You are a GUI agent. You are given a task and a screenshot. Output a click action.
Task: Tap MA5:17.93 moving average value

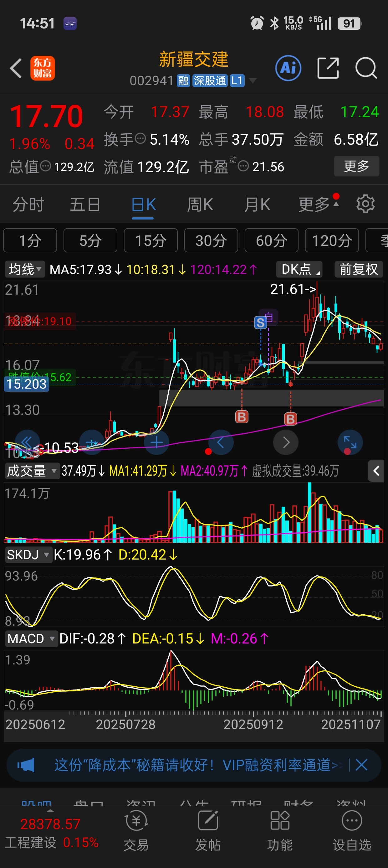tap(85, 269)
